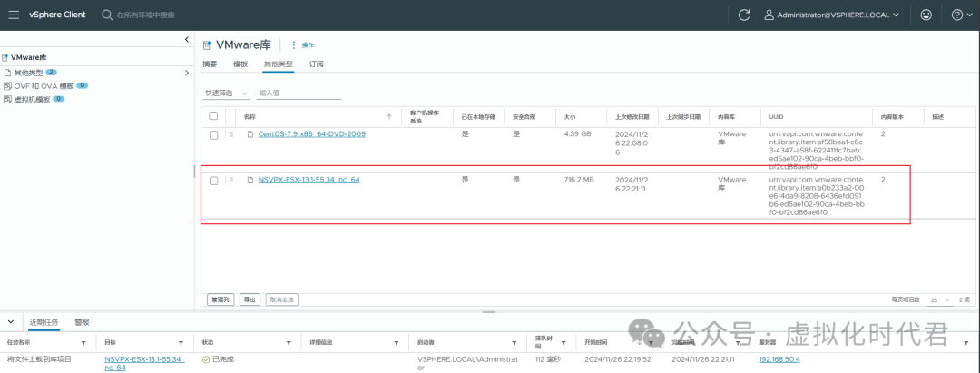Click the VMware库 library icon in sidebar
Image resolution: width=980 pixels, height=373 pixels.
(5, 57)
